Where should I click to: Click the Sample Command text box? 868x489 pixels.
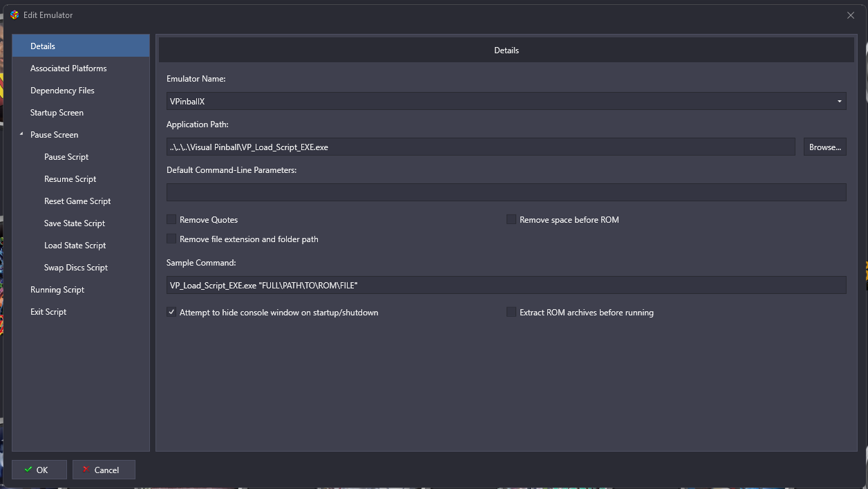506,285
